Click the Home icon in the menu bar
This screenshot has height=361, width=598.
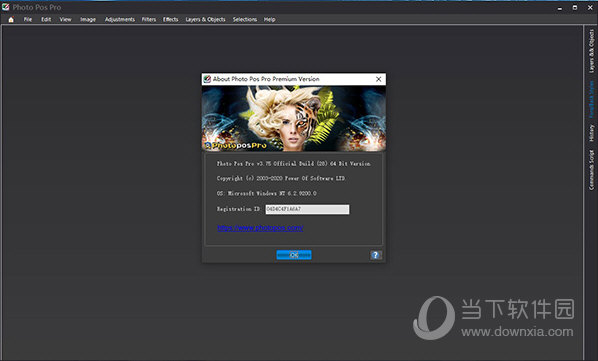pos(11,19)
